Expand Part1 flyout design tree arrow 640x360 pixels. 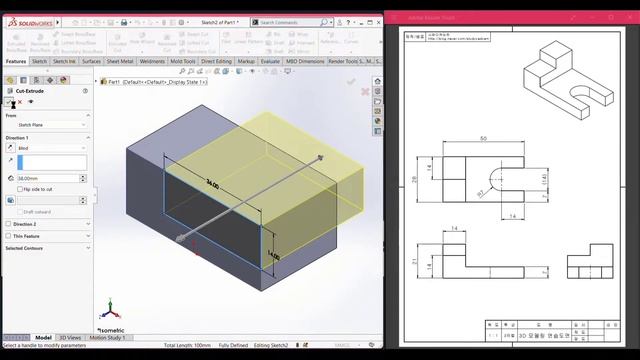[x=96, y=82]
